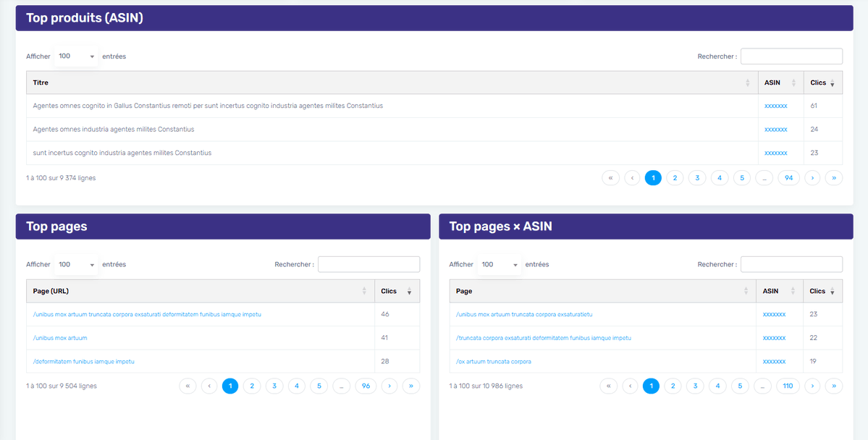Focus Rechercher field in Top produits

click(791, 56)
